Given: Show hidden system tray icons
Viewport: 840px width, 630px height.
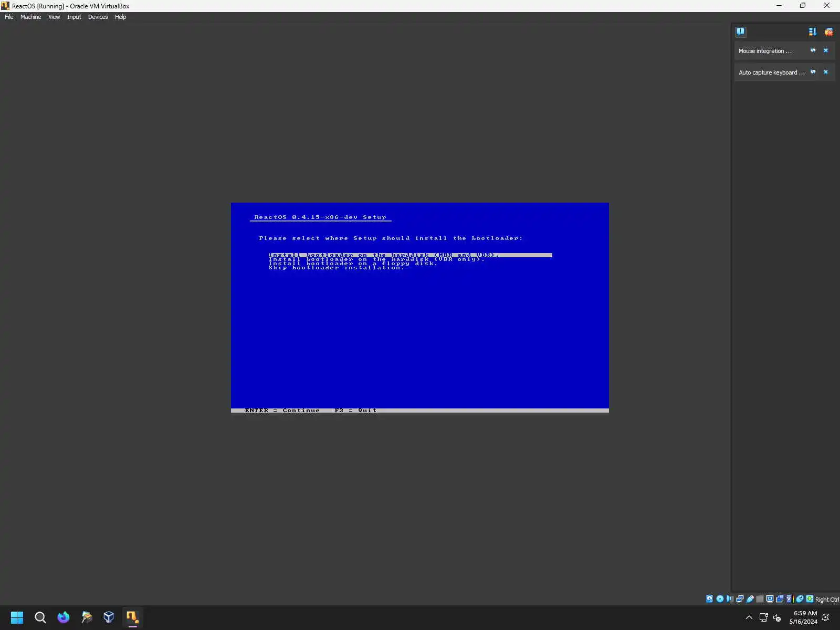Looking at the screenshot, I should 749,617.
